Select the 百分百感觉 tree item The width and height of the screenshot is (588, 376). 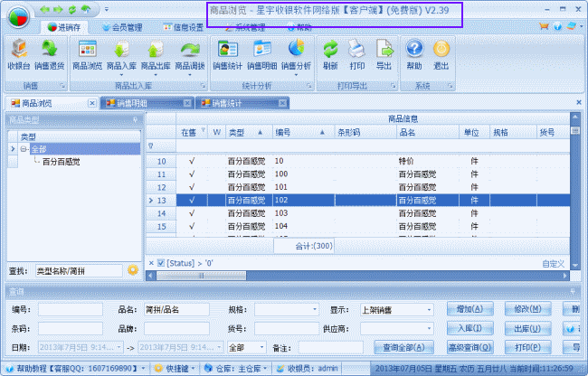62,162
